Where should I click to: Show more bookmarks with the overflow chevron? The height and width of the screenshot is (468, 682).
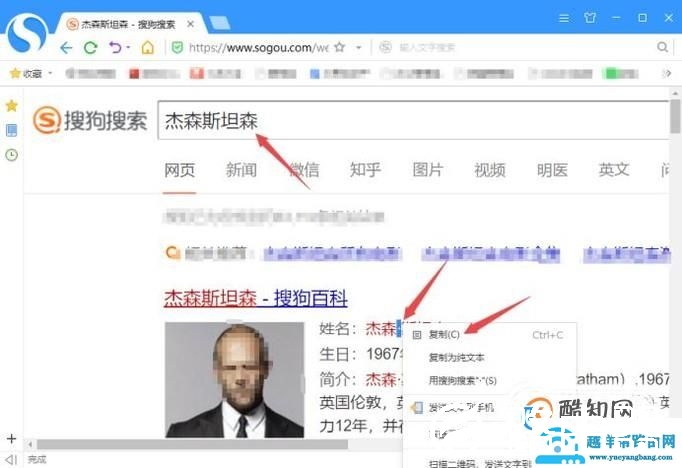[667, 74]
